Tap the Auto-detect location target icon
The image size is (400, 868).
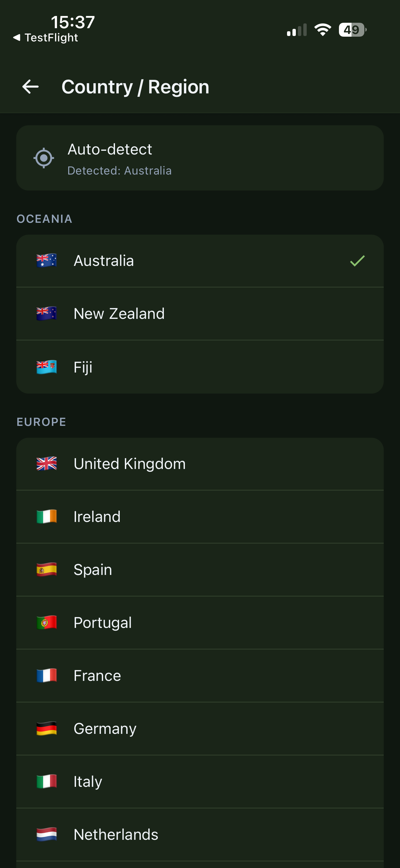tap(44, 158)
